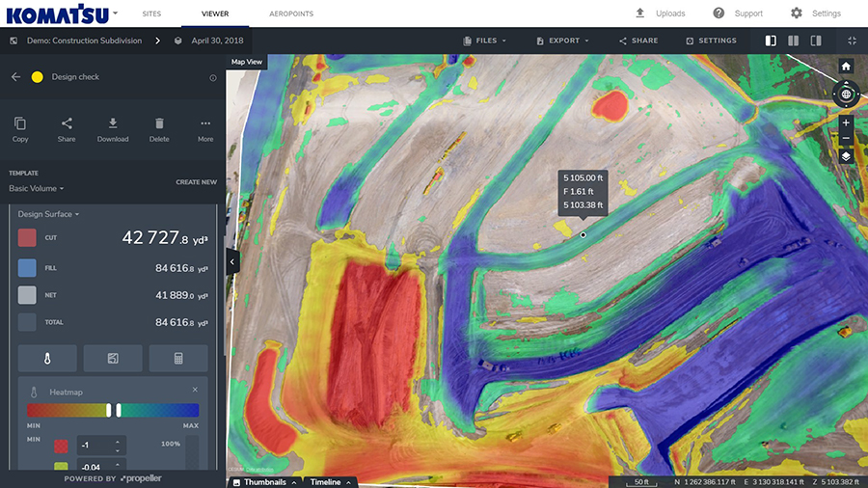The height and width of the screenshot is (488, 868).
Task: Open the calculator tool button
Action: coord(177,359)
